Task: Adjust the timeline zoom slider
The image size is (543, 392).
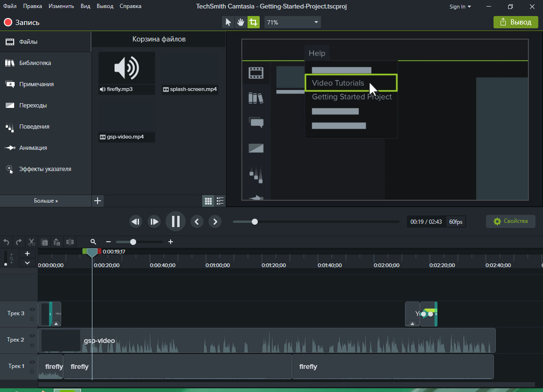Action: [133, 242]
